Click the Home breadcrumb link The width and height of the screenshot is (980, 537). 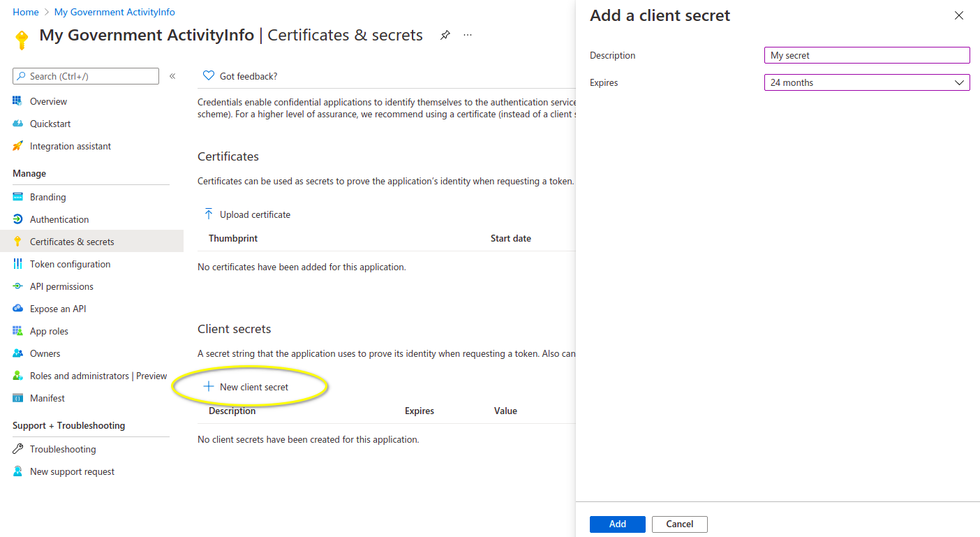pyautogui.click(x=26, y=12)
